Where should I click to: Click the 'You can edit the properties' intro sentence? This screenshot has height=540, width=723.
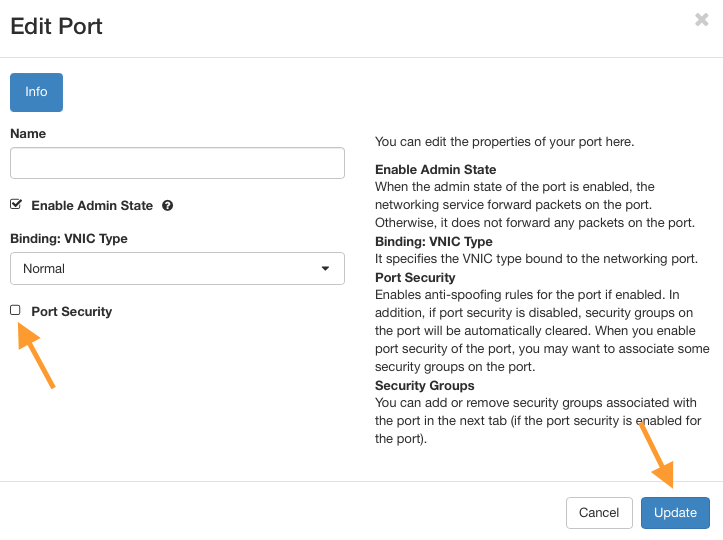point(504,143)
